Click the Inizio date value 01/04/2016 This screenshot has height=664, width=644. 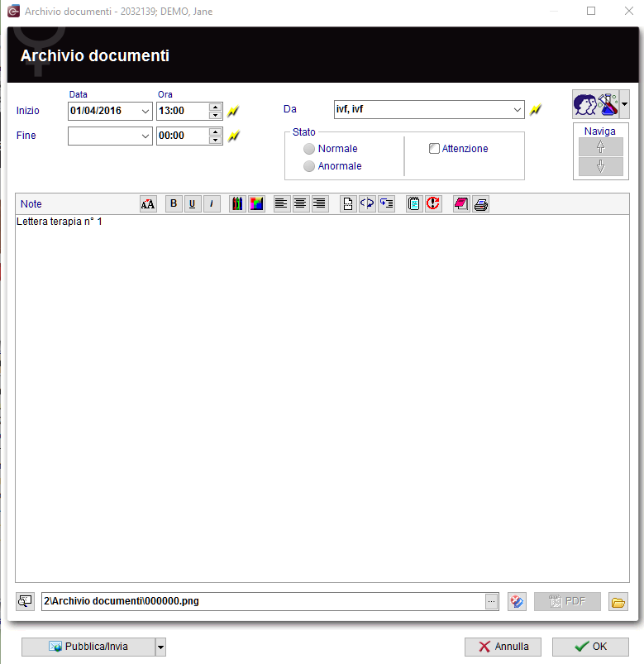coord(96,111)
